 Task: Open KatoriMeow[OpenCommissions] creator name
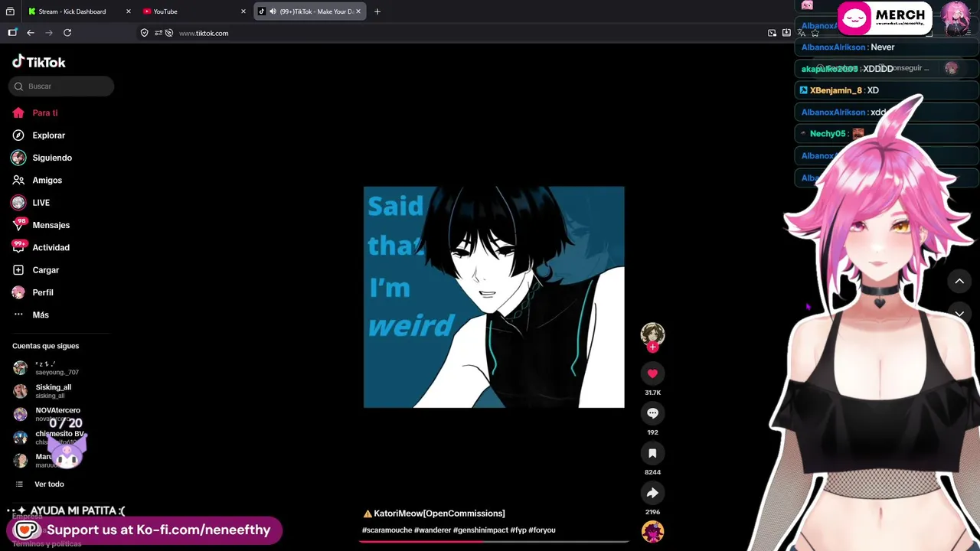coord(439,514)
